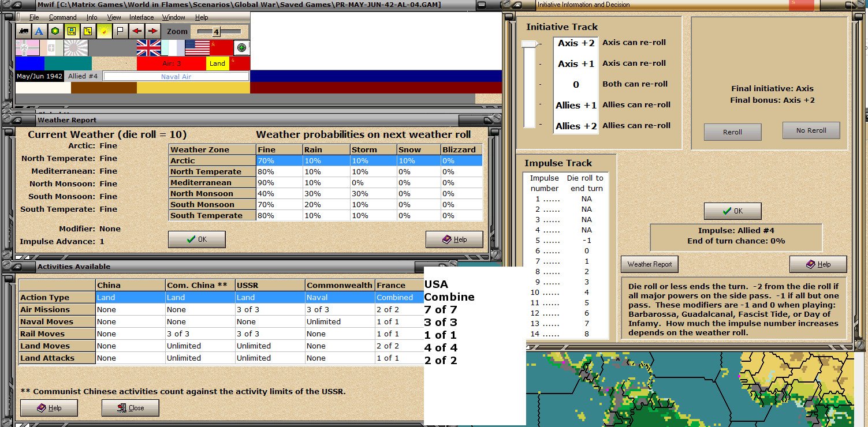This screenshot has height=427, width=868.
Task: Click the yellow map-lines toolbar icon
Action: point(87,31)
